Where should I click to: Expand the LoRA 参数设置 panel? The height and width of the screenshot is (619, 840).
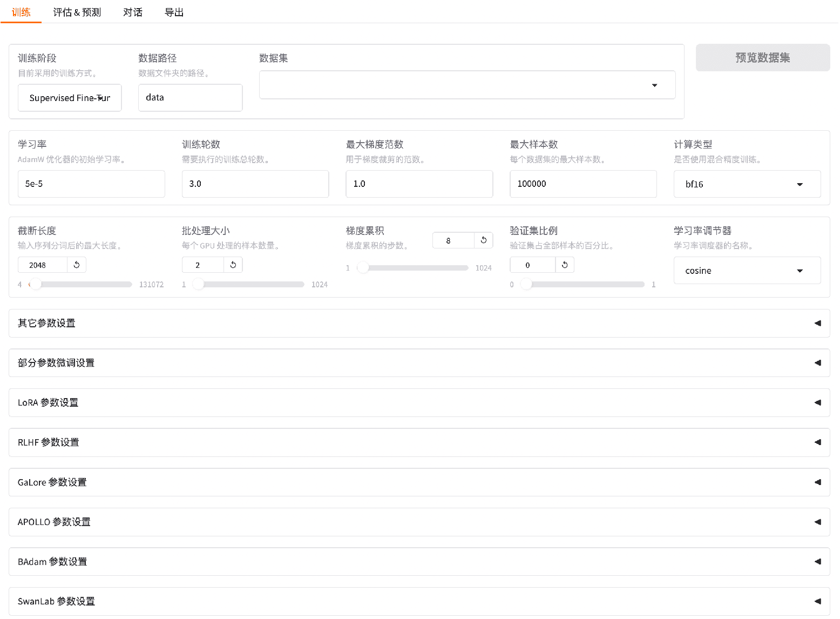419,403
